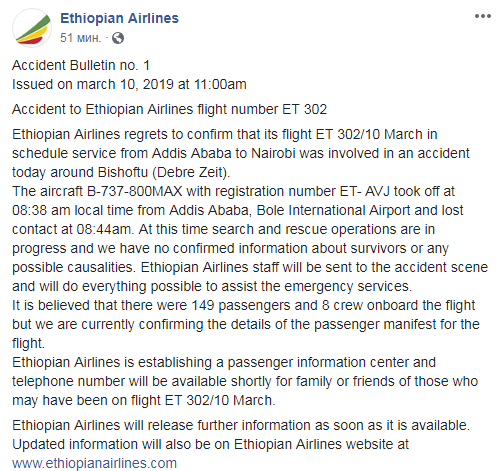This screenshot has width=500, height=471.
Task: Click the line mentioning Bishoftu (Debre Zeit)
Action: [121, 172]
